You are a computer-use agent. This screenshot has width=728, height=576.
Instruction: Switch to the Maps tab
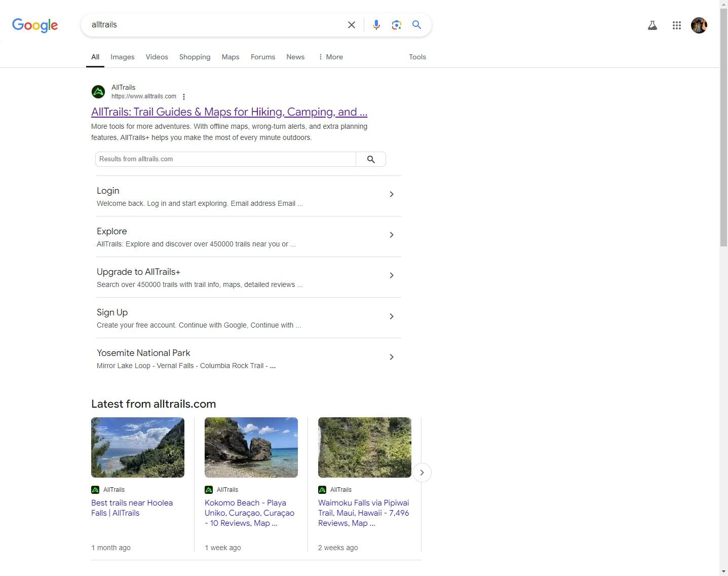231,57
